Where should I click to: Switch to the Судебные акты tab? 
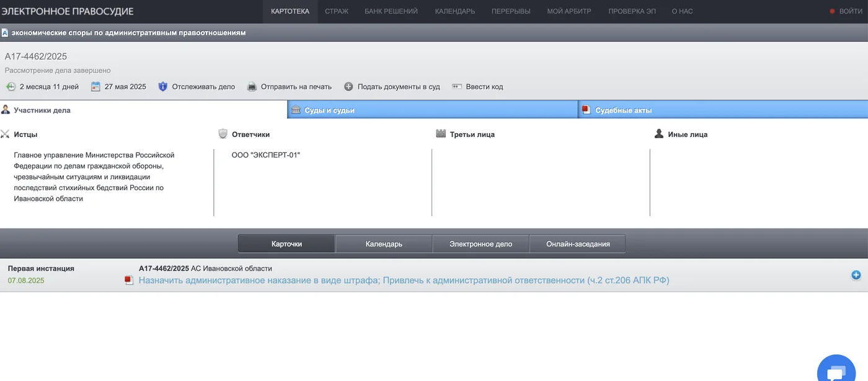coord(723,110)
